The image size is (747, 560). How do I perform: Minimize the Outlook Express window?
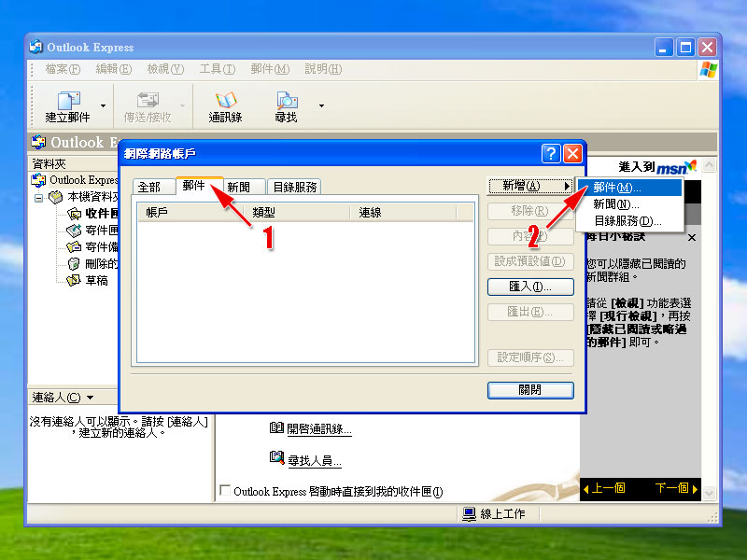[x=663, y=48]
